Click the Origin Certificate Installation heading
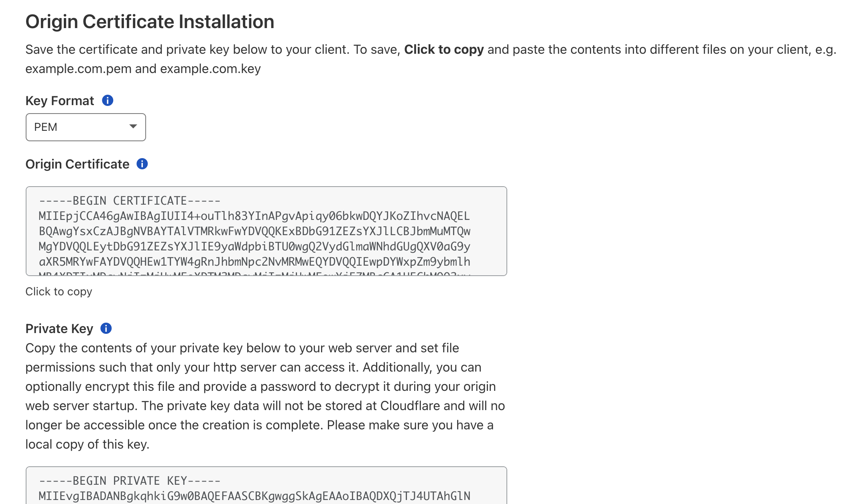This screenshot has height=504, width=862. (150, 22)
